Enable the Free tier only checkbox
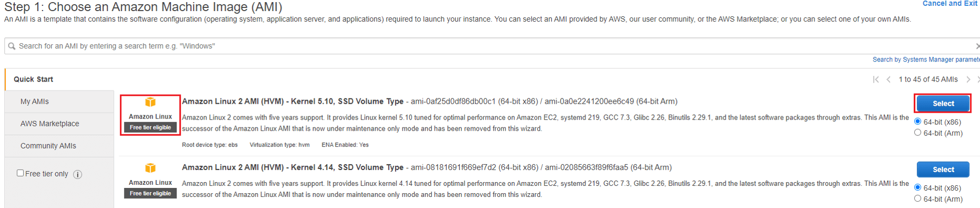Screen dimensions: 980x208 20,173
